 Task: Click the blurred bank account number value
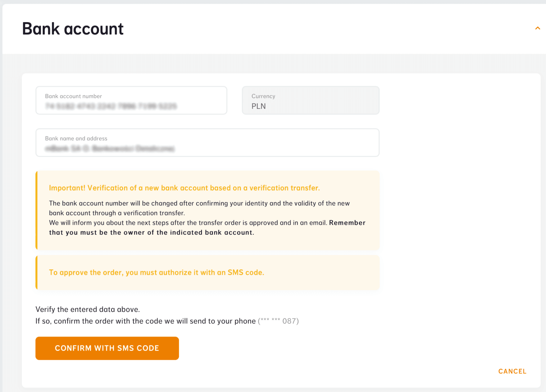pos(111,106)
